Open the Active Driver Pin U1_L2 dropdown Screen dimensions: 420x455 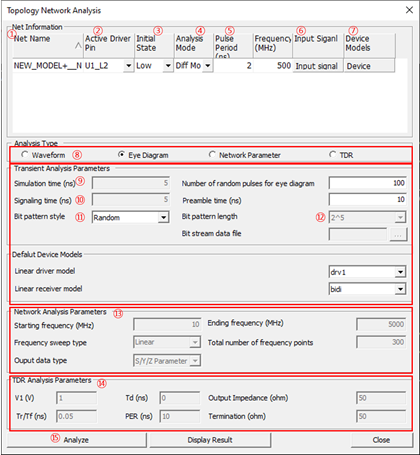pyautogui.click(x=128, y=66)
